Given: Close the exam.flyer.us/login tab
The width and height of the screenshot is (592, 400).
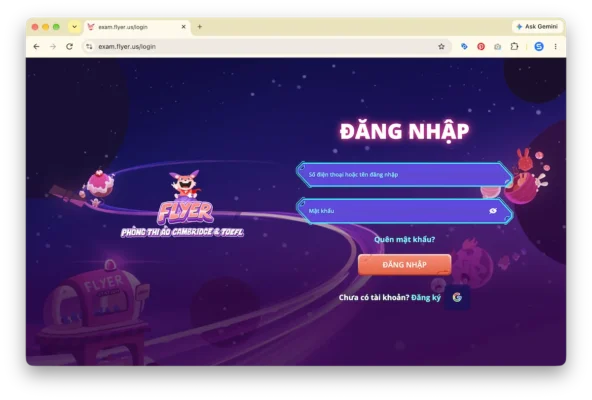Looking at the screenshot, I should [x=183, y=27].
